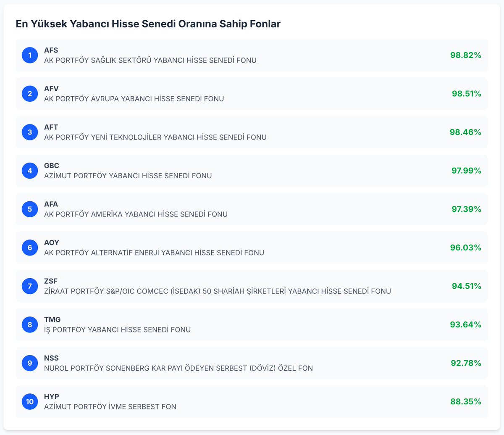Click the 92.78% ratio value
Screen dimensions: 504x435
[466, 363]
